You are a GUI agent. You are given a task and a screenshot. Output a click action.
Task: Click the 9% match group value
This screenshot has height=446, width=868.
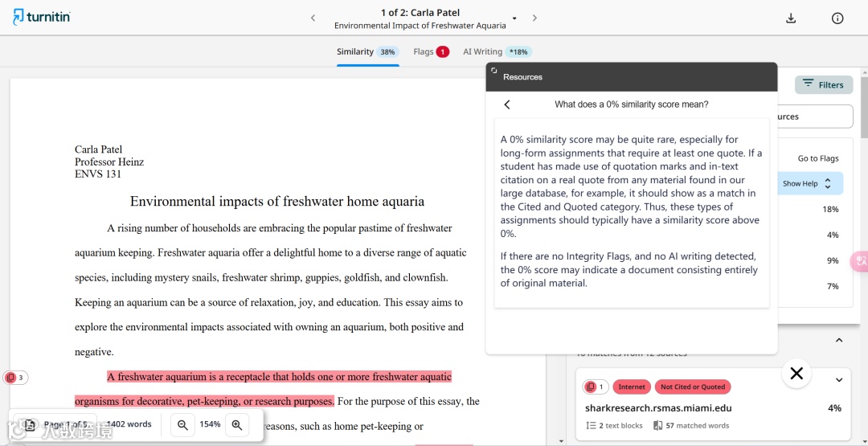click(833, 260)
